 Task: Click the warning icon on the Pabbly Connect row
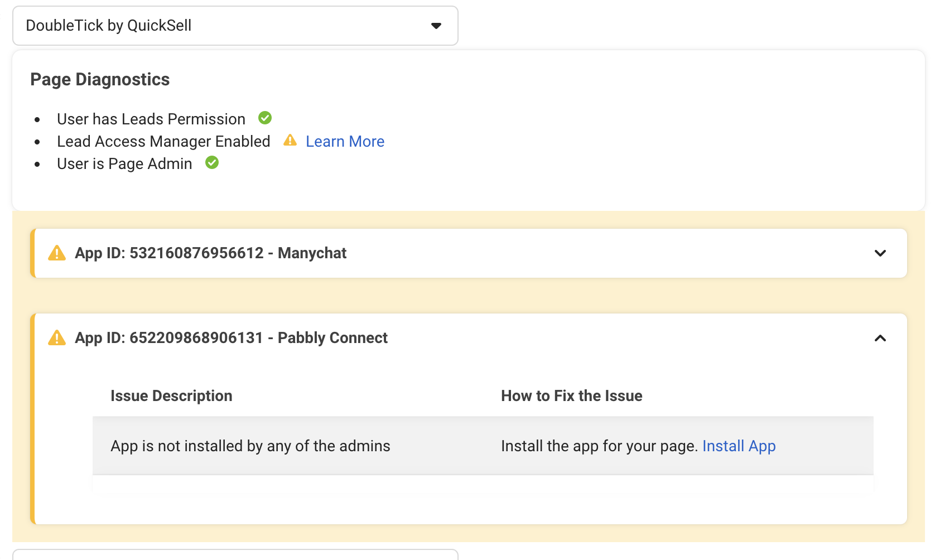[x=57, y=338]
